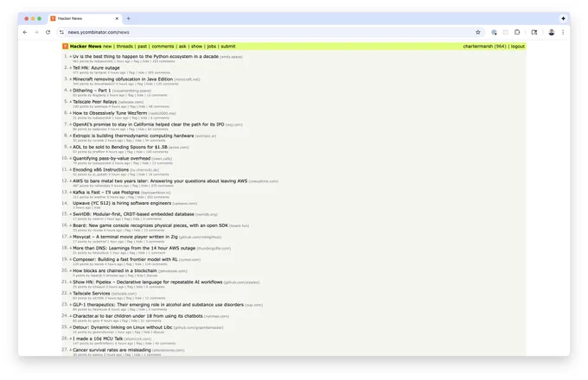Open SwirlDB CRDT-based embedded database story
Image resolution: width=588 pixels, height=380 pixels.
(133, 214)
